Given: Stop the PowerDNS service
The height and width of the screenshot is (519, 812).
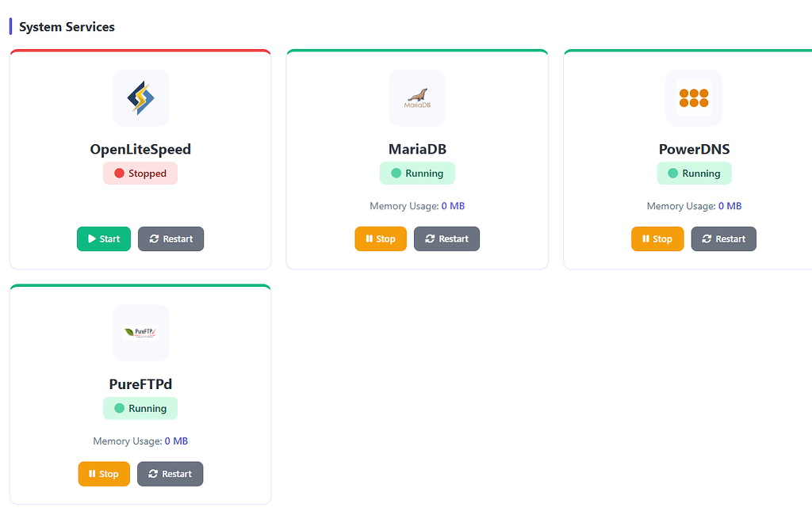Looking at the screenshot, I should pos(657,239).
